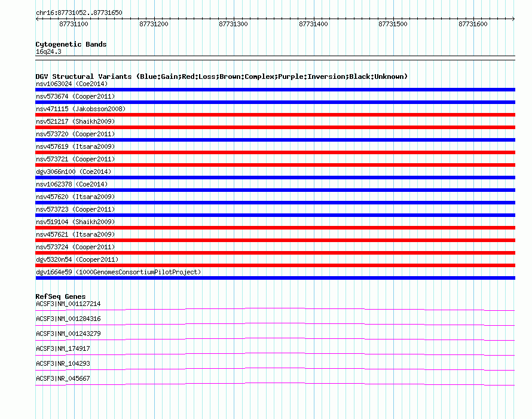532x419 pixels.
Task: Open the nsv573723 (Cooper2011) variant label
Action: [75, 209]
